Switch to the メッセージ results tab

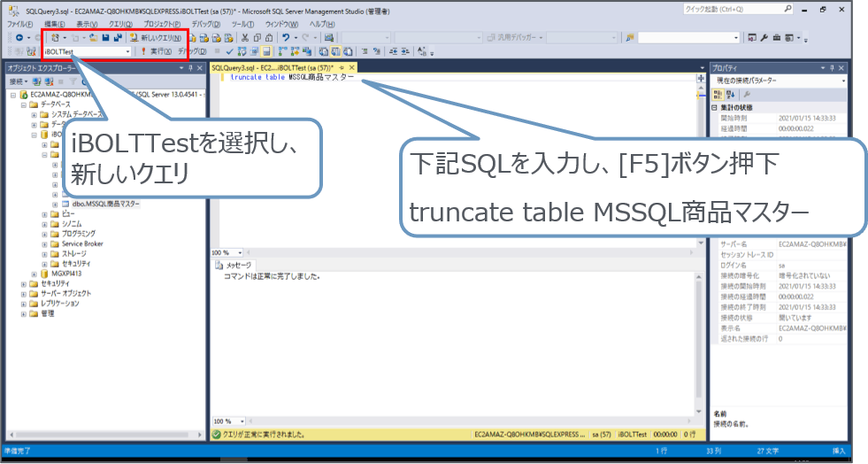pyautogui.click(x=234, y=265)
